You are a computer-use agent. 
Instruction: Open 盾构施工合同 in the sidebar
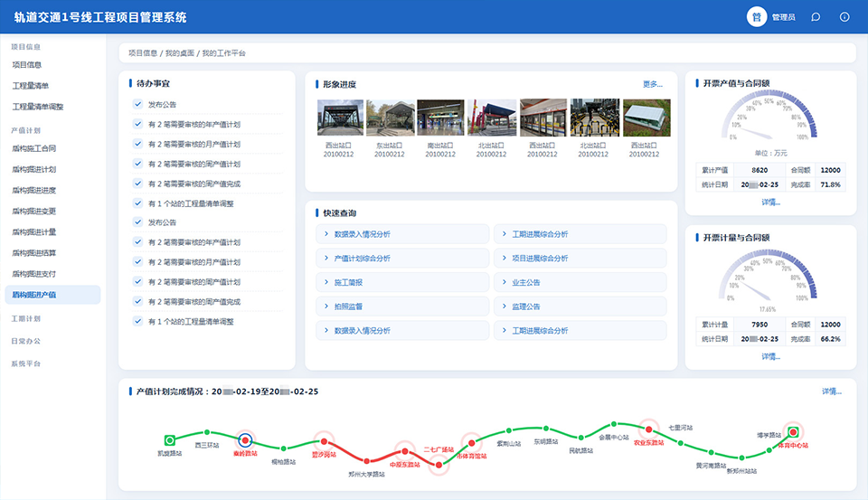[x=33, y=148]
